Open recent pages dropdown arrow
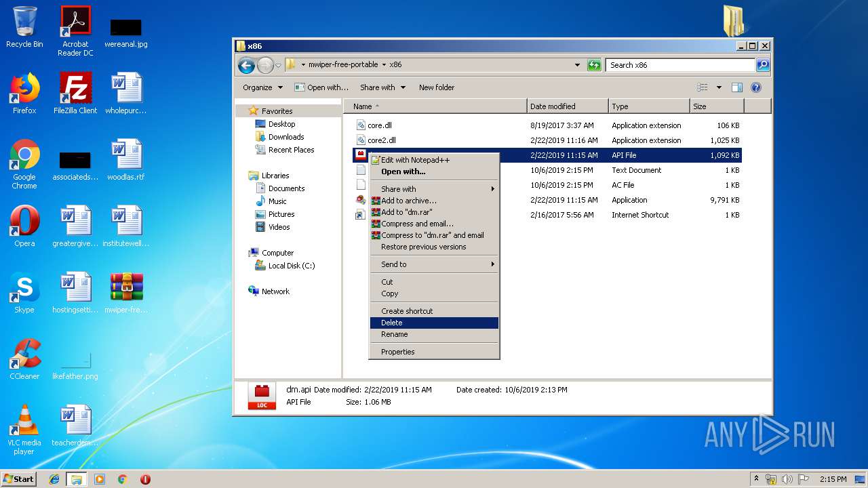The image size is (868, 488). pyautogui.click(x=278, y=66)
